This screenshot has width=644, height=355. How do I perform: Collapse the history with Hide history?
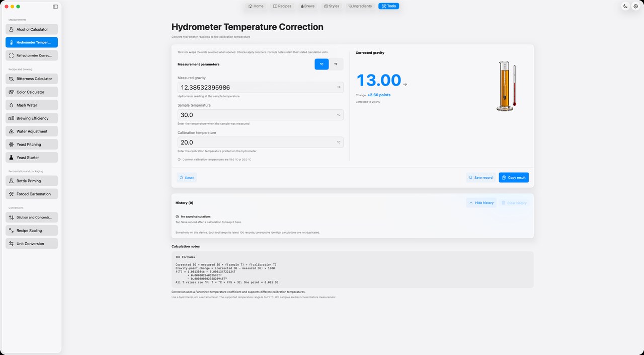[481, 202]
